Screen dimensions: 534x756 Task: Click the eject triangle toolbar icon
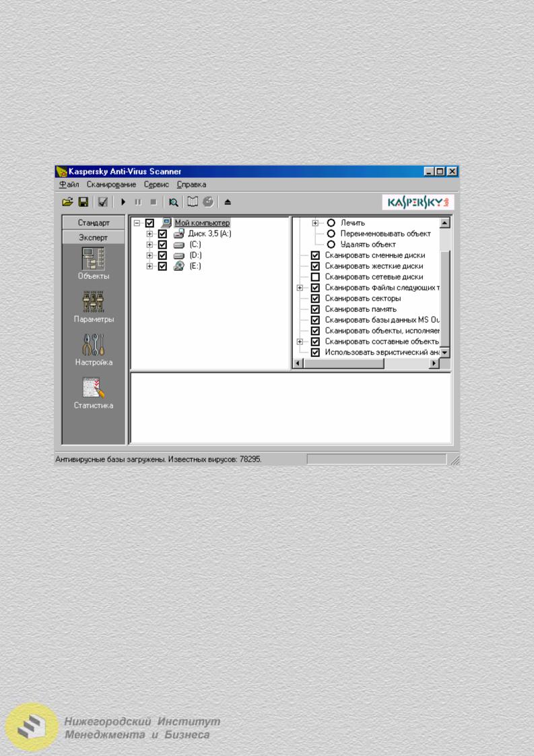[228, 202]
